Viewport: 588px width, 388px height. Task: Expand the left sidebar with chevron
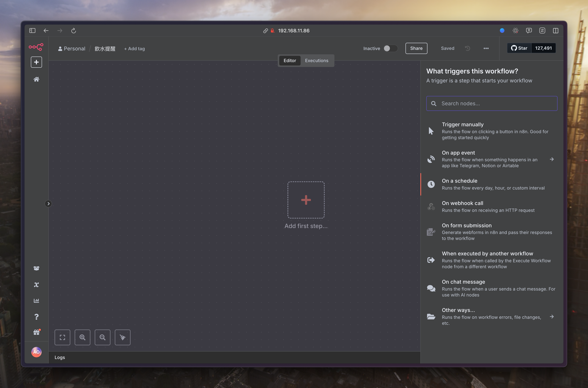click(49, 204)
